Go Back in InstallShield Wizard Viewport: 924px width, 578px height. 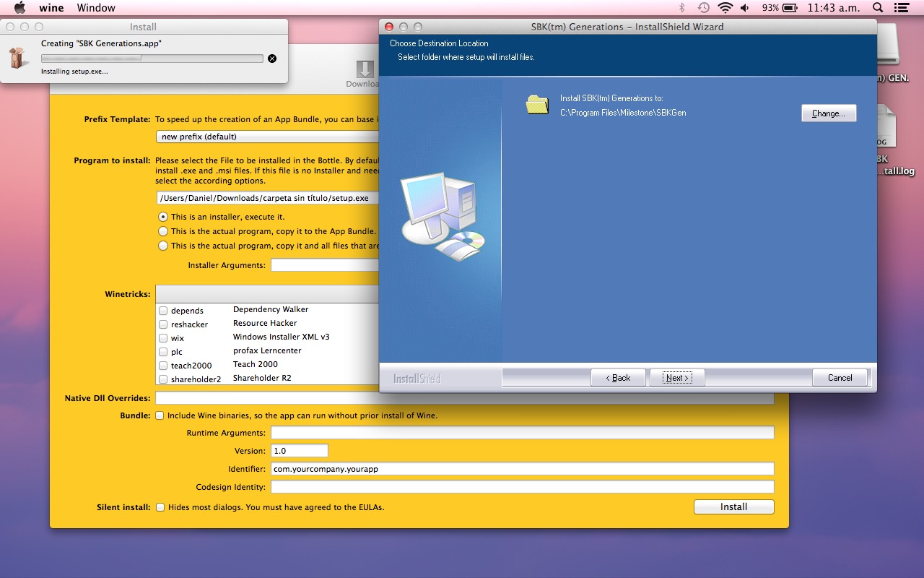618,378
